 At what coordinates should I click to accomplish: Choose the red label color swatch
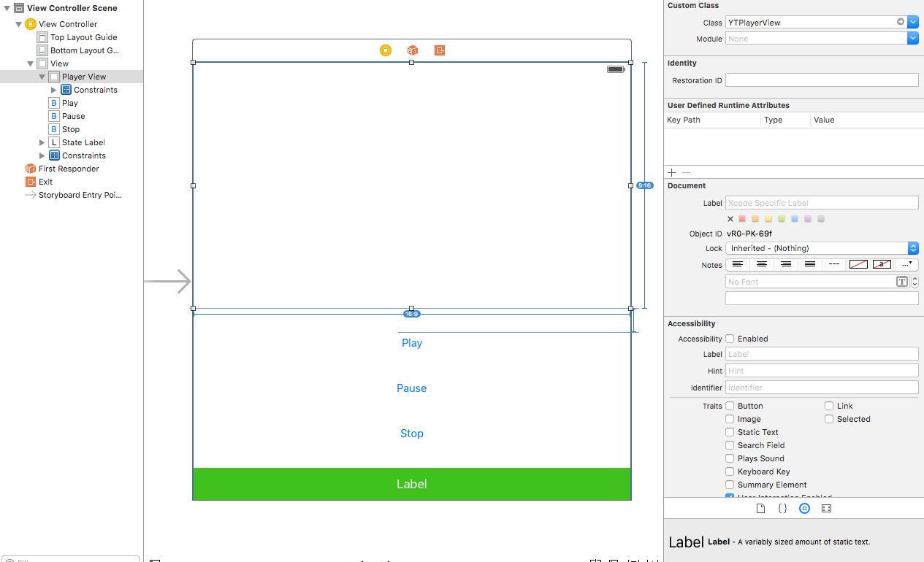tap(743, 219)
